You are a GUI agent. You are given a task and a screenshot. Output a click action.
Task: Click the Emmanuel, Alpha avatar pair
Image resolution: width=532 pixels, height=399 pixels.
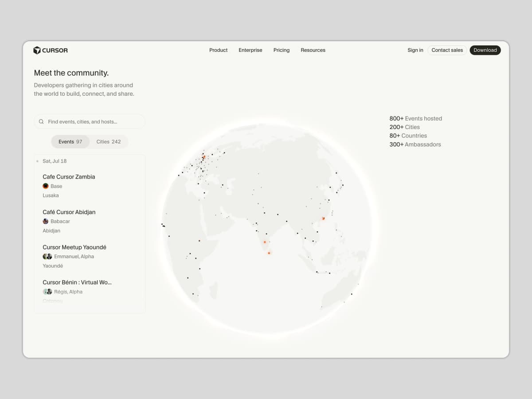(47, 256)
